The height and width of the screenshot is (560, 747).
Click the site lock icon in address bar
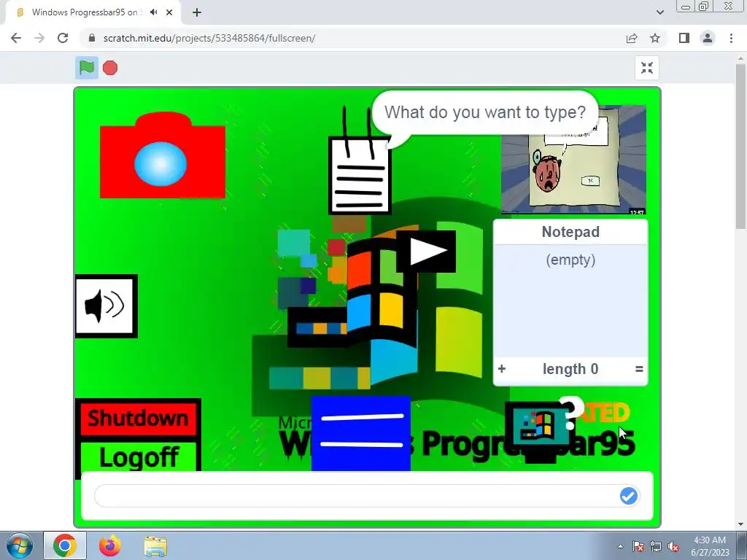(92, 38)
